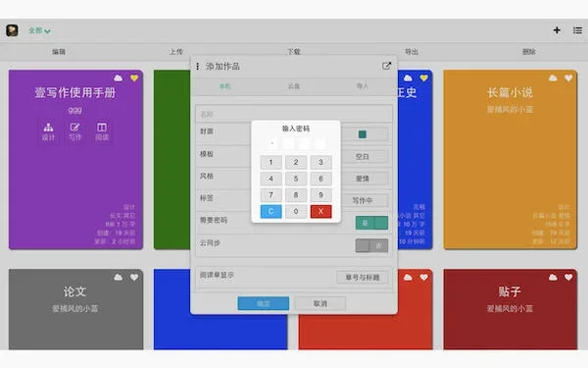The width and height of the screenshot is (588, 368).
Task: Click 下载 in the action bar
Action: 294,52
